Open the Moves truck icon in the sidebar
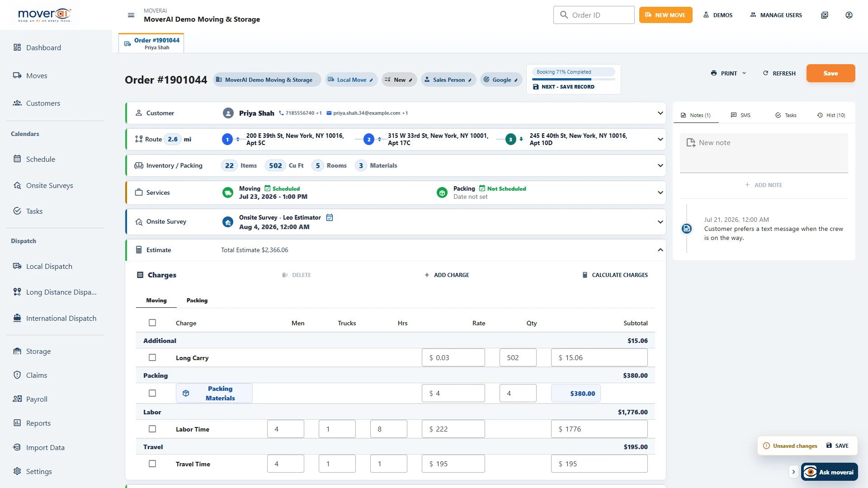This screenshot has height=488, width=868. [x=17, y=75]
